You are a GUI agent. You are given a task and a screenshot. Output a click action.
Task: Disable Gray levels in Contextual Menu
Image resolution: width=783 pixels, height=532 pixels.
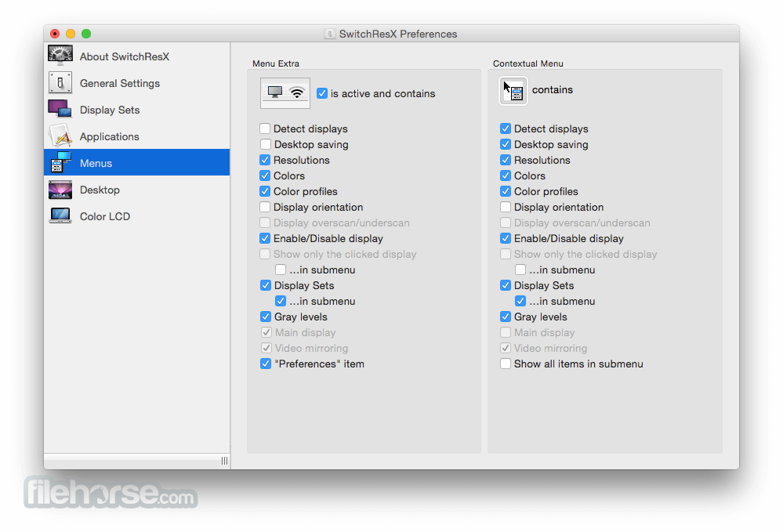[506, 317]
